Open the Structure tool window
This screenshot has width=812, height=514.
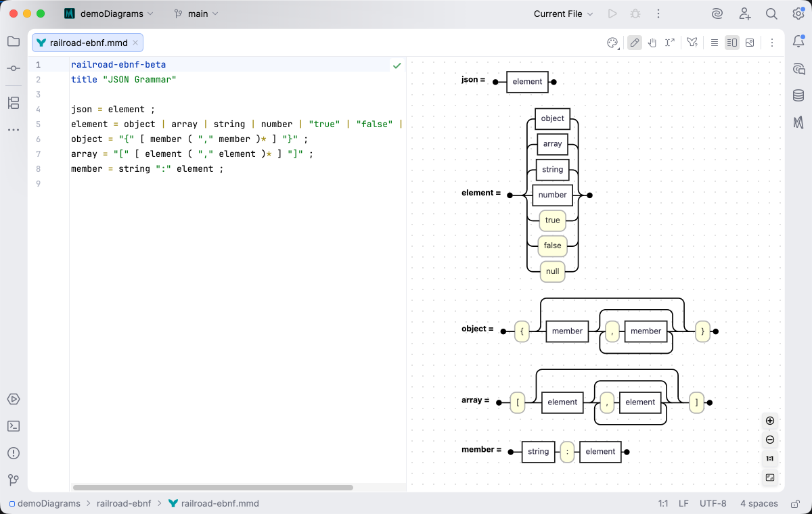click(x=14, y=103)
